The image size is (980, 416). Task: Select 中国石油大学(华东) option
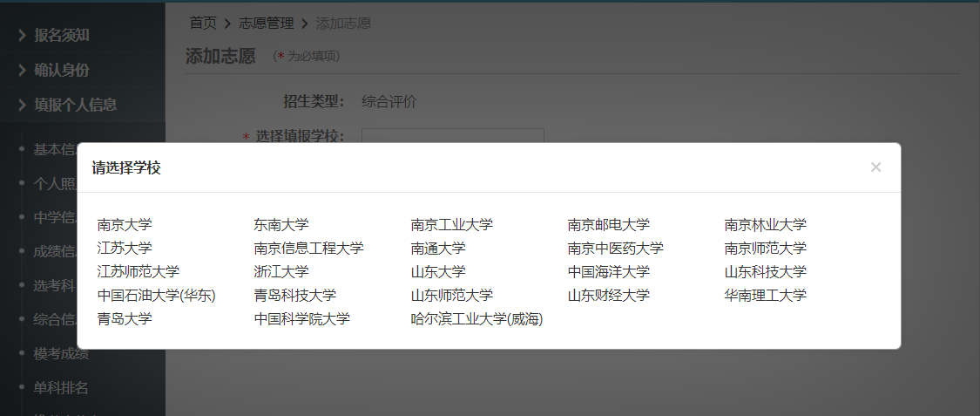pos(157,296)
